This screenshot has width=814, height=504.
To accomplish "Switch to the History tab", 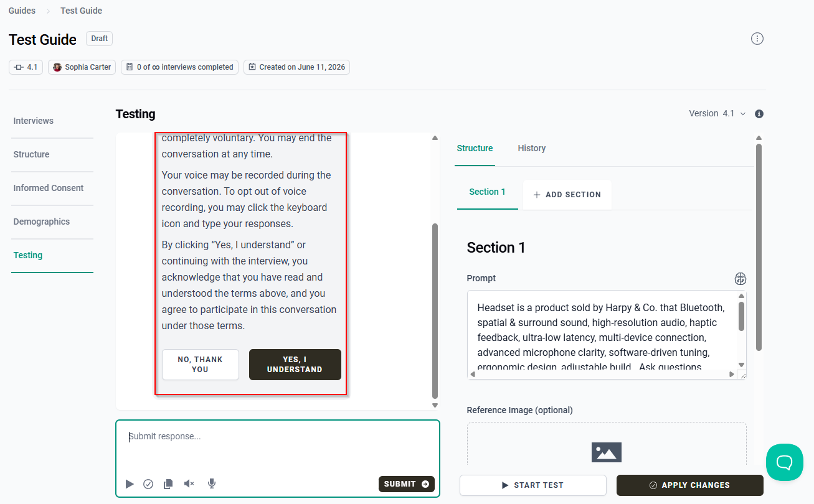I will click(532, 148).
